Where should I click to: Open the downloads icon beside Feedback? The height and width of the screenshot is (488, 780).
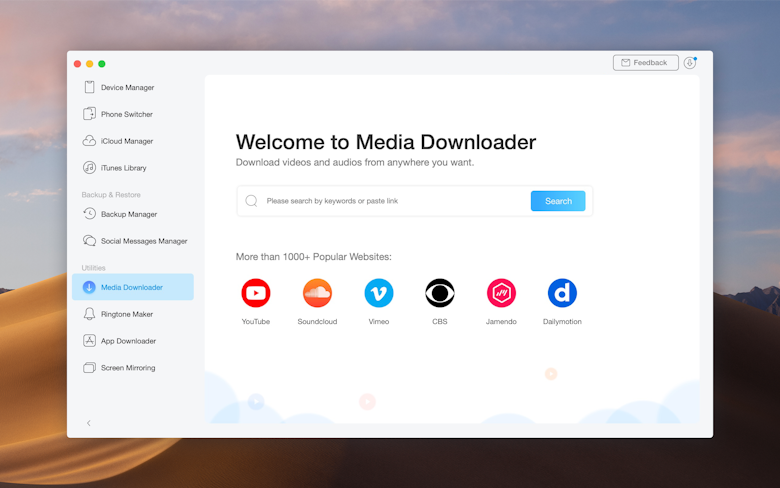(x=689, y=63)
